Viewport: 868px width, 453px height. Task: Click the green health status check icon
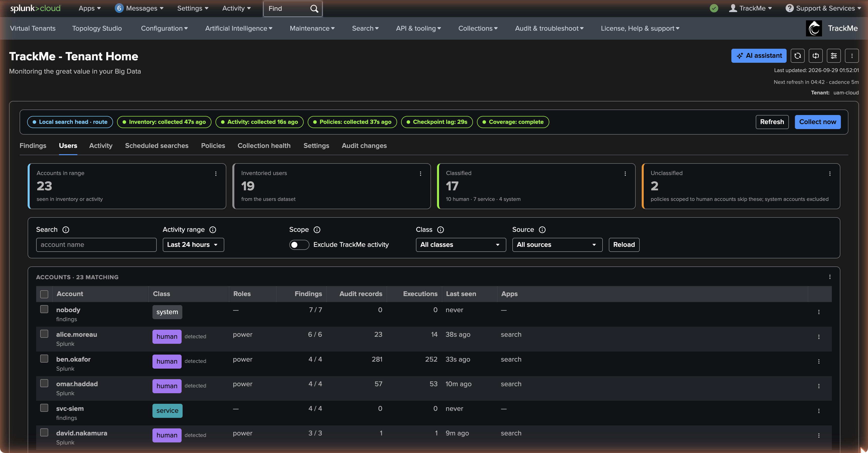click(714, 8)
